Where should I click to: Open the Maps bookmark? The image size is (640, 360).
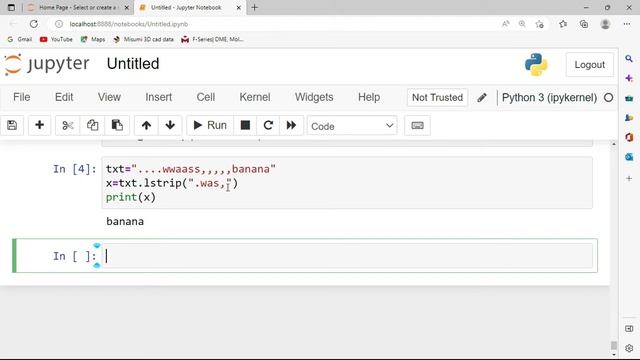point(93,39)
